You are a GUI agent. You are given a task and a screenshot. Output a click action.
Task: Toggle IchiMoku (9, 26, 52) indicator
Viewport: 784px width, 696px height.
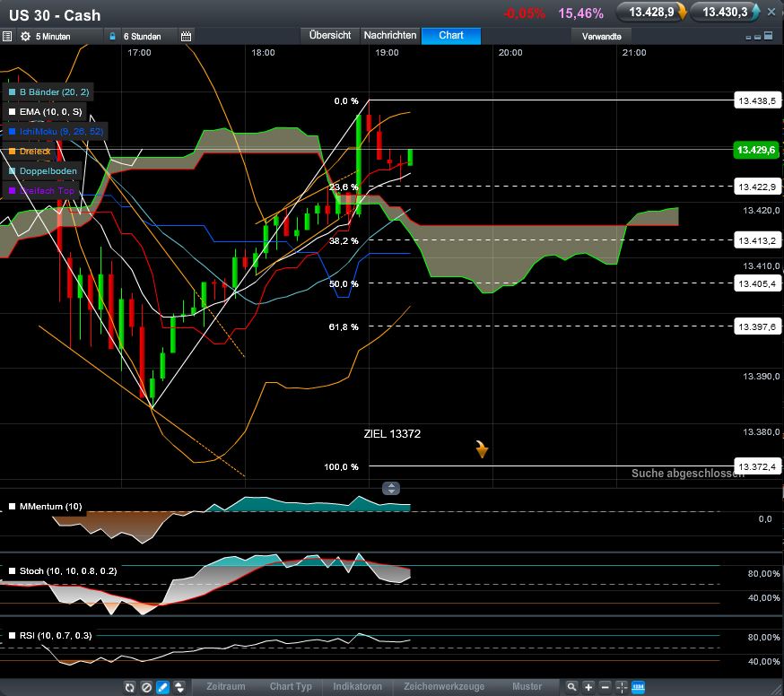click(56, 132)
